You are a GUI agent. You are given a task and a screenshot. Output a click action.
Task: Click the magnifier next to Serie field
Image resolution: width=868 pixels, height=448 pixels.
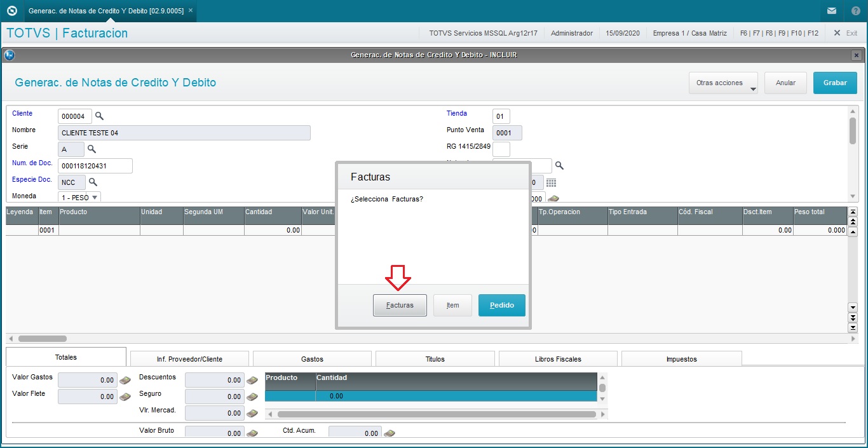(92, 149)
